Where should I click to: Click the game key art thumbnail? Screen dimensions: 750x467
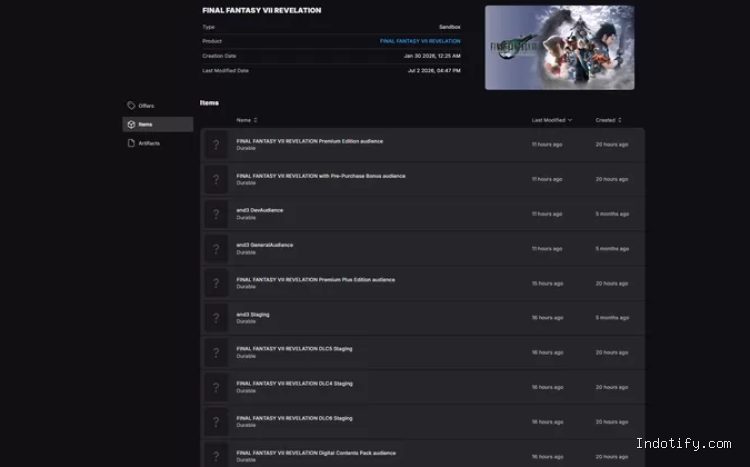[560, 47]
